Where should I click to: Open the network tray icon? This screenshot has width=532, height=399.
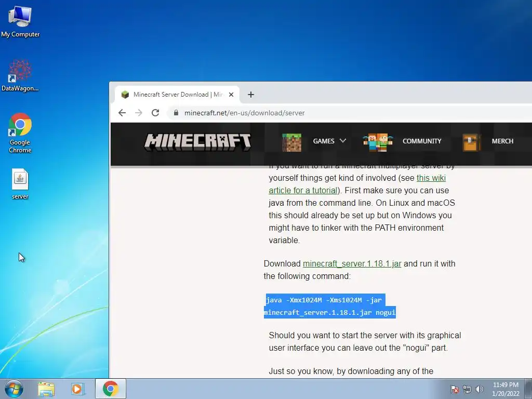pos(467,389)
